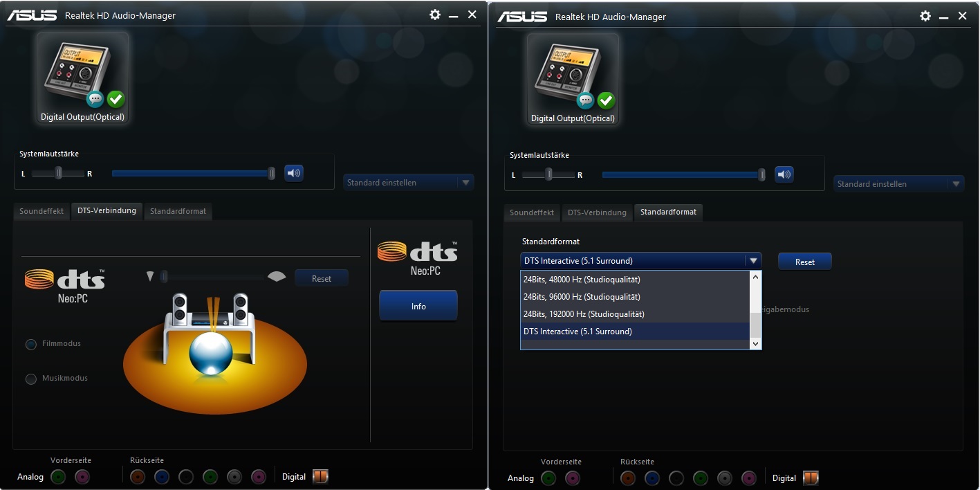Screen dimensions: 980x490
Task: Click narrow focus icon beside DTS slider
Action: point(150,276)
